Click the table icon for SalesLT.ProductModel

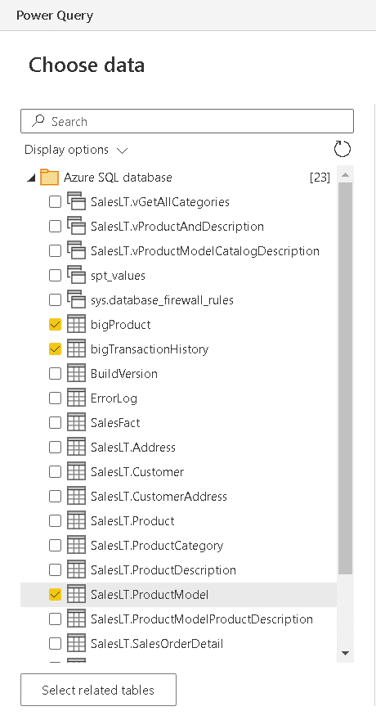(x=76, y=595)
